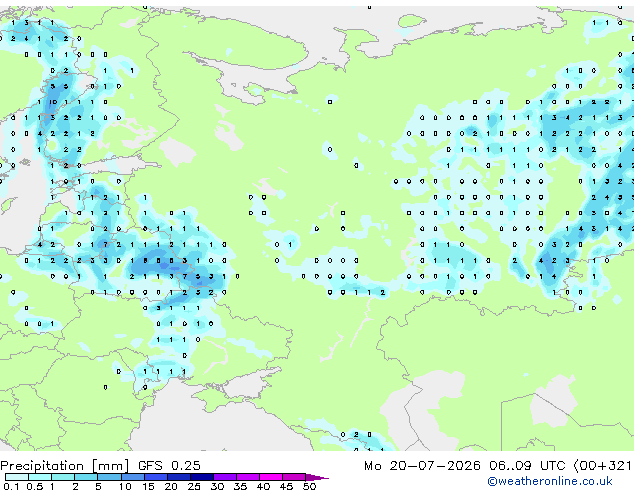Click the '25' legend scale label

(x=194, y=486)
